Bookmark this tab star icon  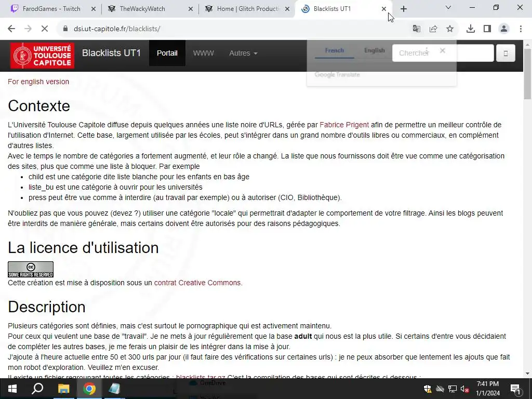pyautogui.click(x=450, y=29)
